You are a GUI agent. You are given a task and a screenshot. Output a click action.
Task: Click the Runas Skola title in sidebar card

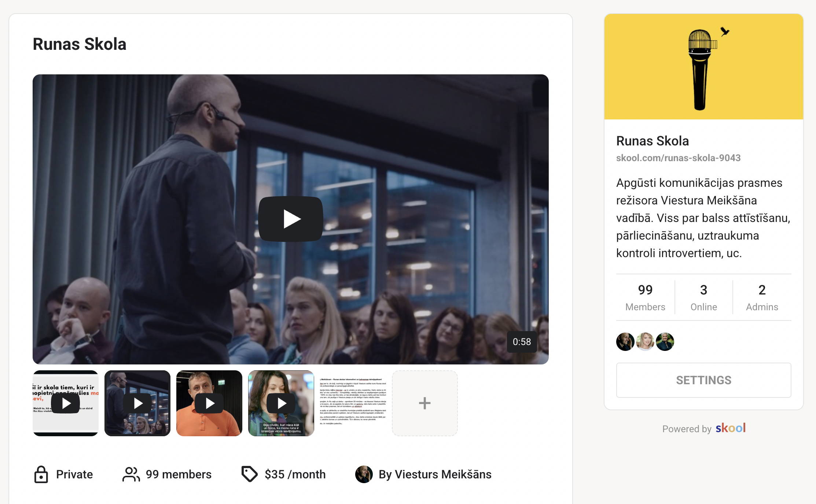(653, 141)
